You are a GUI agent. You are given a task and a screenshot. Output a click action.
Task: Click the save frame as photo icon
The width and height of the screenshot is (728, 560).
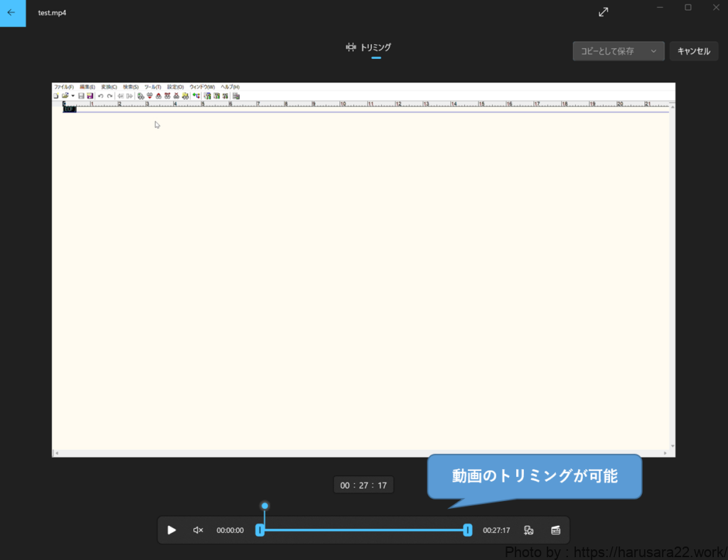click(529, 530)
